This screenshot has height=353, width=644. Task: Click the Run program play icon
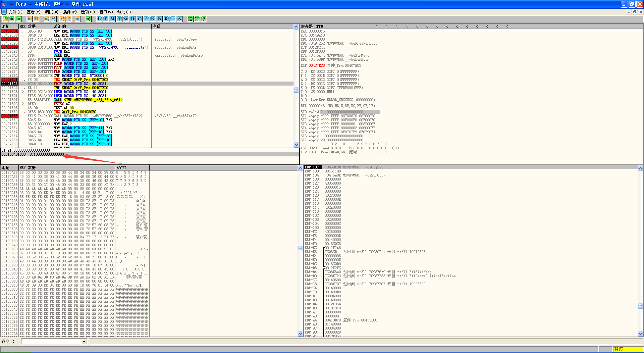(29, 19)
